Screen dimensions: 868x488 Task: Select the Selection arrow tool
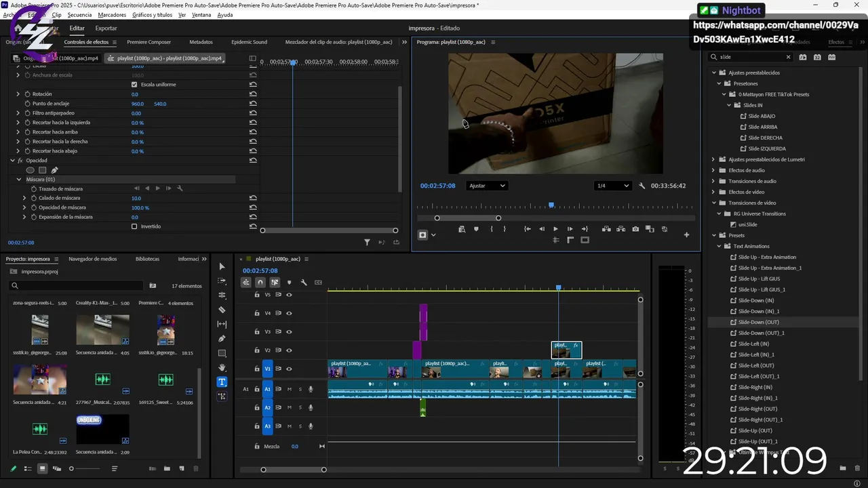(x=222, y=266)
